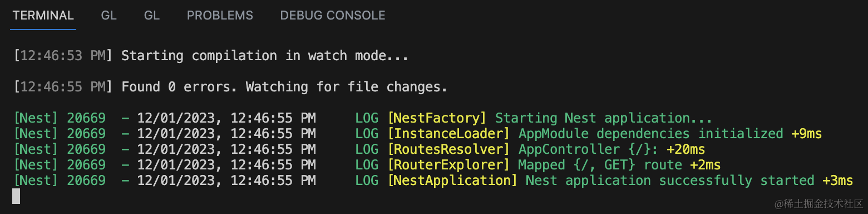Click the terminal cursor block

16,196
